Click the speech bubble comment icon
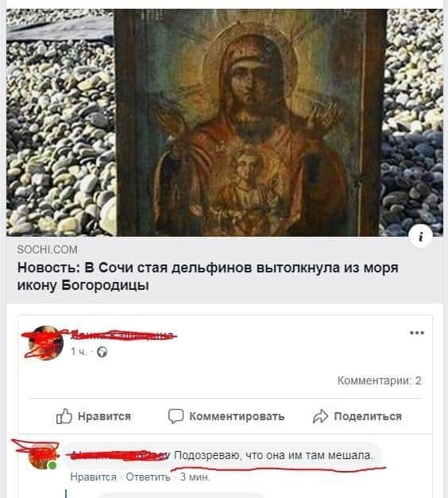The image size is (448, 498). (176, 416)
